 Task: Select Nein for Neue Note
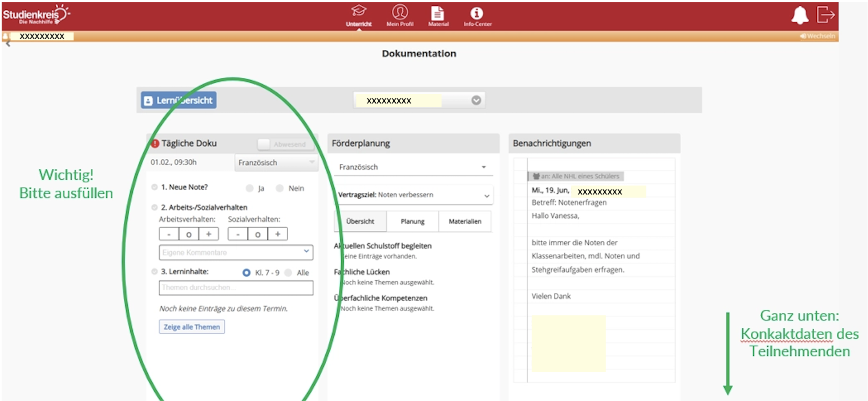point(280,188)
